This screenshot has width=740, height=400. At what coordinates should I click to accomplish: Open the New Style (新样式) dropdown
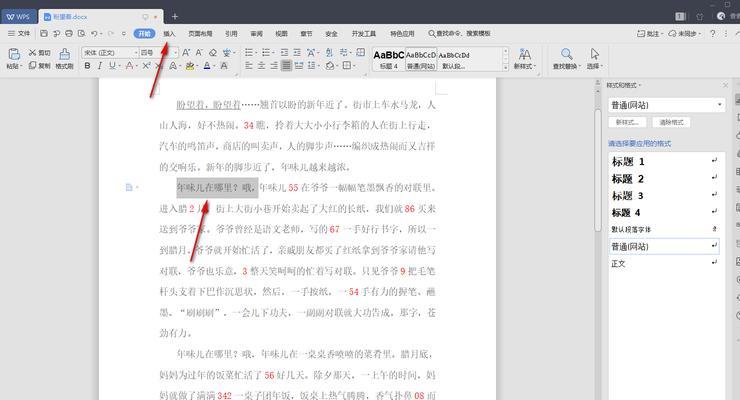[x=525, y=59]
